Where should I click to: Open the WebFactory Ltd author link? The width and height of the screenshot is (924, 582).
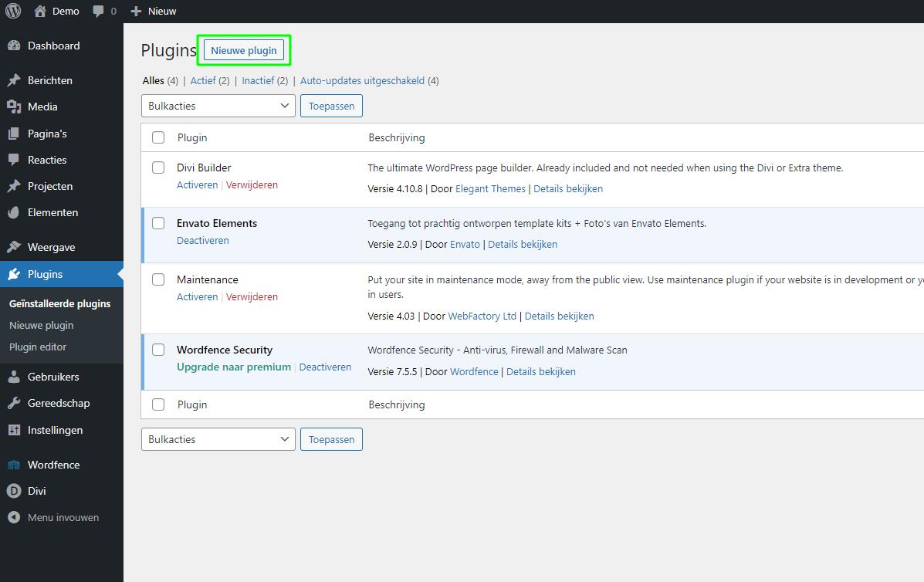[482, 316]
